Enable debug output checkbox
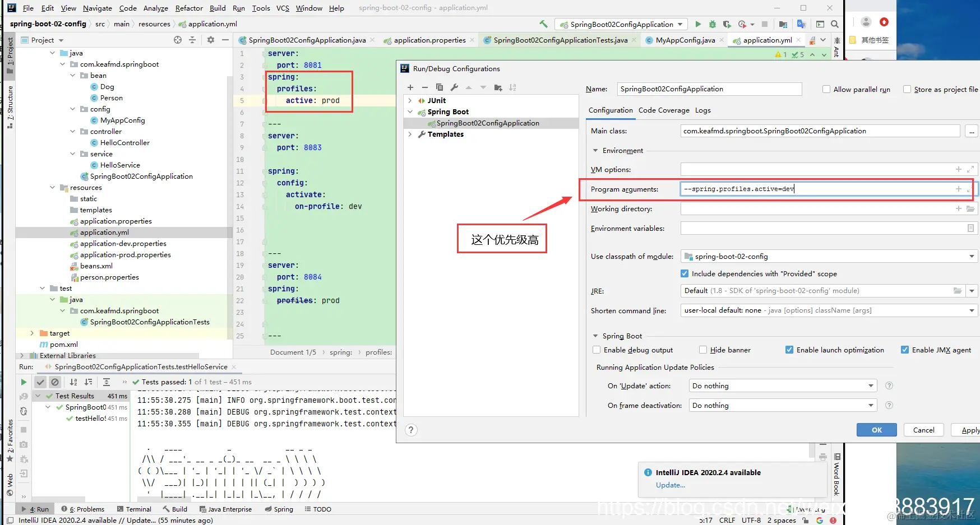The width and height of the screenshot is (980, 525). pyautogui.click(x=597, y=350)
